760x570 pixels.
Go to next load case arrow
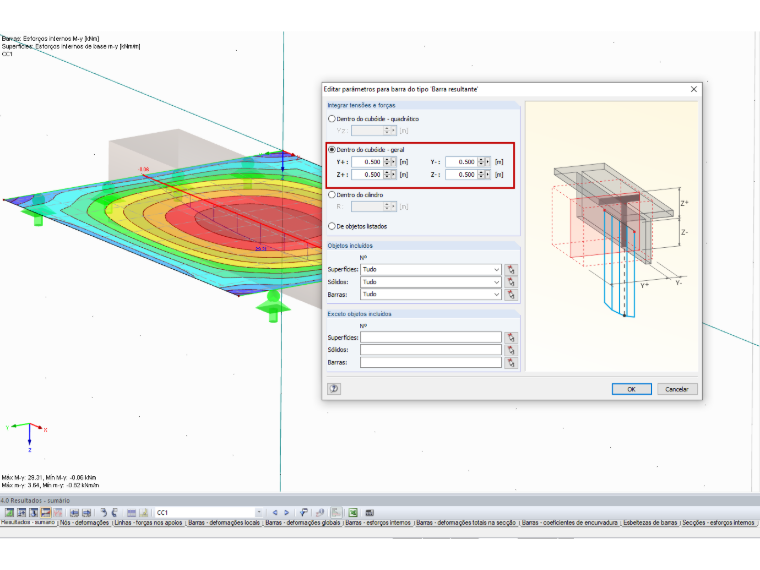[x=286, y=512]
